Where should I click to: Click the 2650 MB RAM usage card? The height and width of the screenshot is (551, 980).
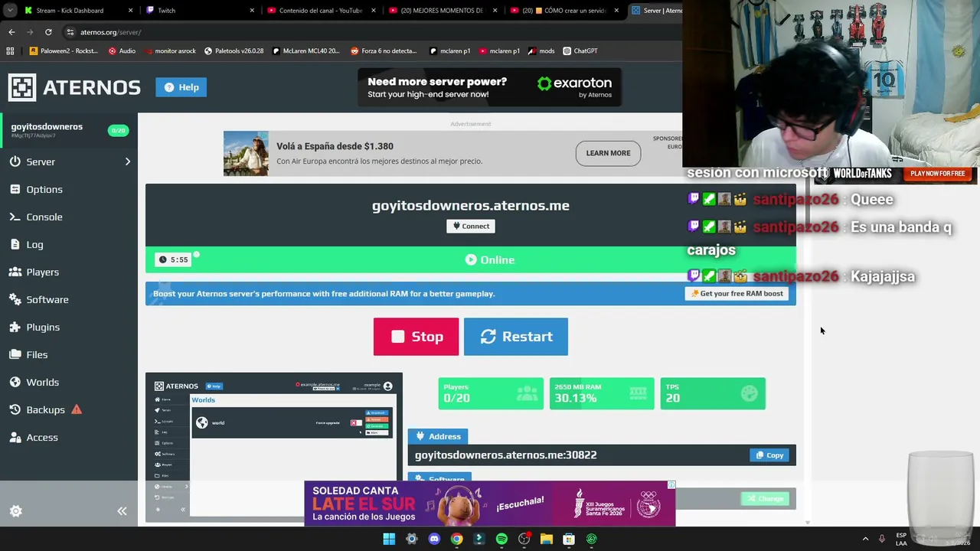coord(602,393)
